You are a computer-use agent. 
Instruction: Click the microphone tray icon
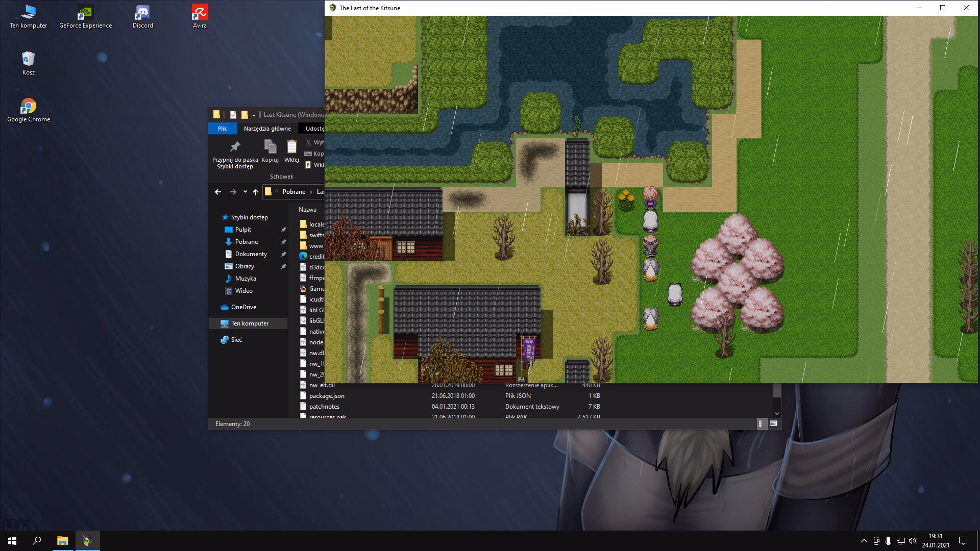tap(889, 541)
